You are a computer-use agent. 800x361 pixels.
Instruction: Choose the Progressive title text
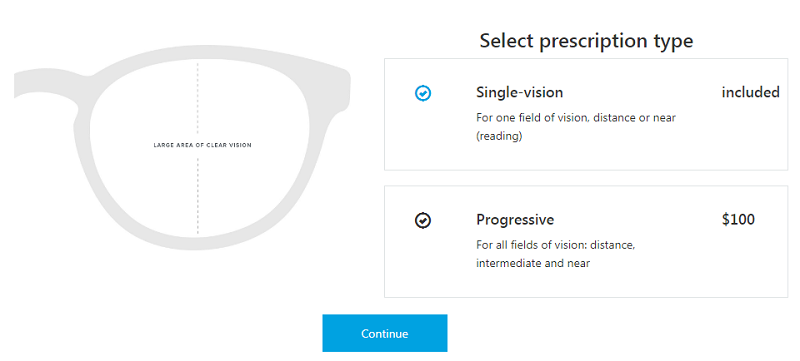pyautogui.click(x=515, y=220)
